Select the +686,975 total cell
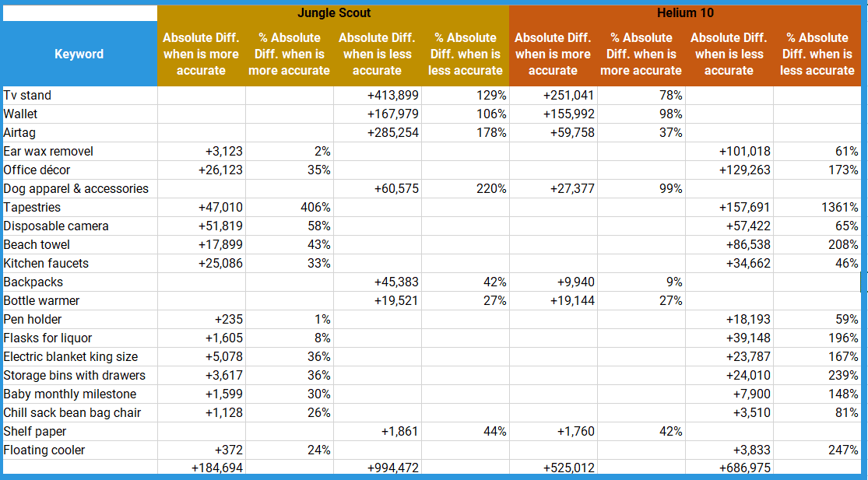This screenshot has height=480, width=868. 729,468
